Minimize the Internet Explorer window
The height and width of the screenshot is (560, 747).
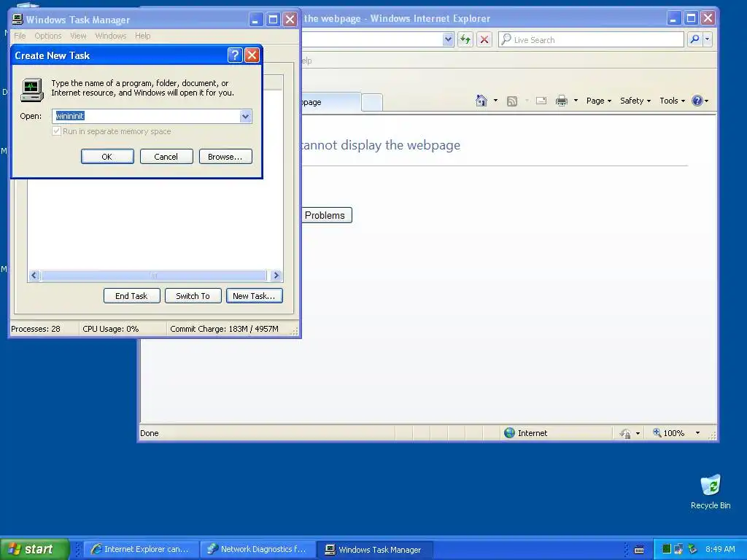673,18
